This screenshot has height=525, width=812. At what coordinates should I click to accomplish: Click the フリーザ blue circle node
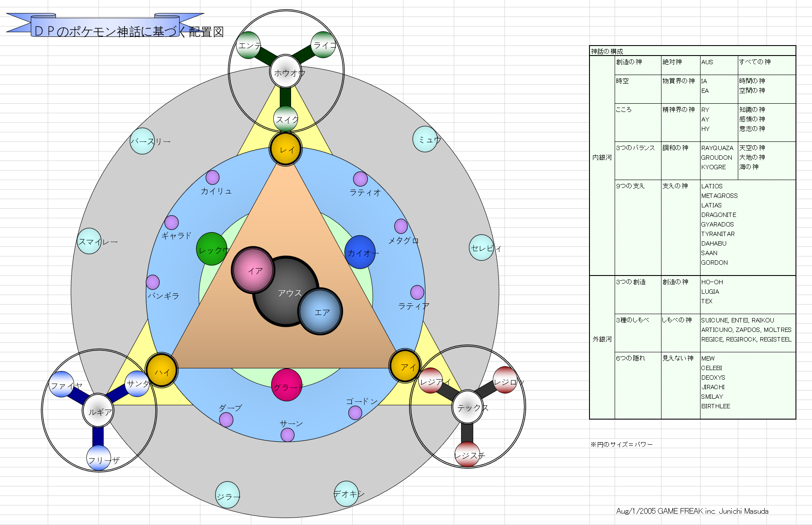98,458
